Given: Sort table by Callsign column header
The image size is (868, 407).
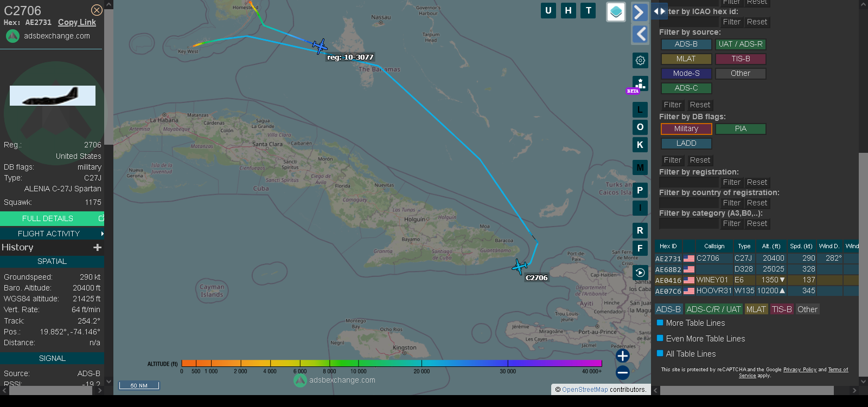Looking at the screenshot, I should tap(714, 246).
